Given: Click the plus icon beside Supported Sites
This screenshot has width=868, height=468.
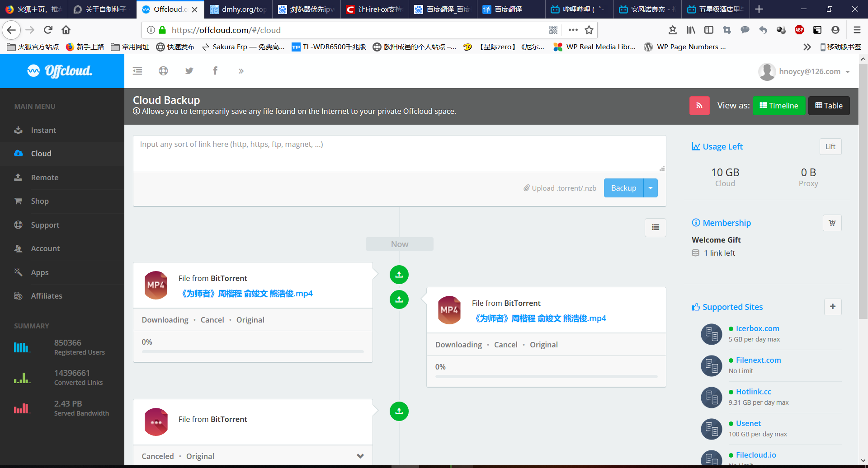Looking at the screenshot, I should [x=832, y=307].
